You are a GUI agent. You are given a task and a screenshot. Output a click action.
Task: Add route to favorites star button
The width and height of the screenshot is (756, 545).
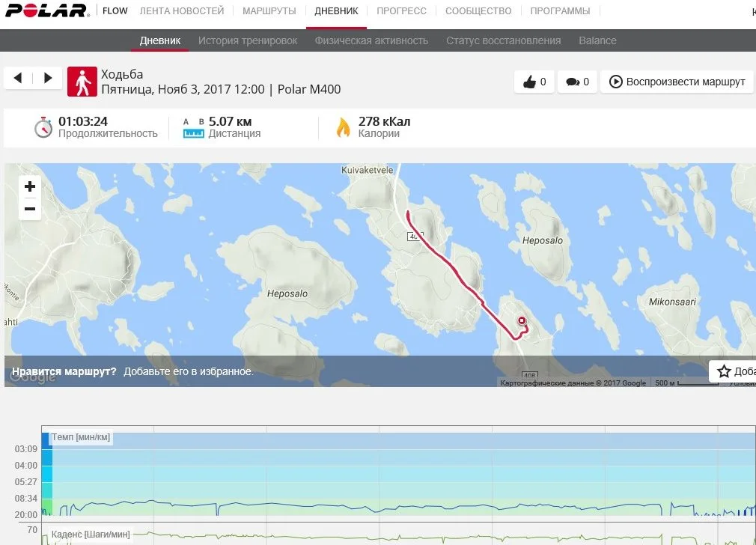click(733, 371)
